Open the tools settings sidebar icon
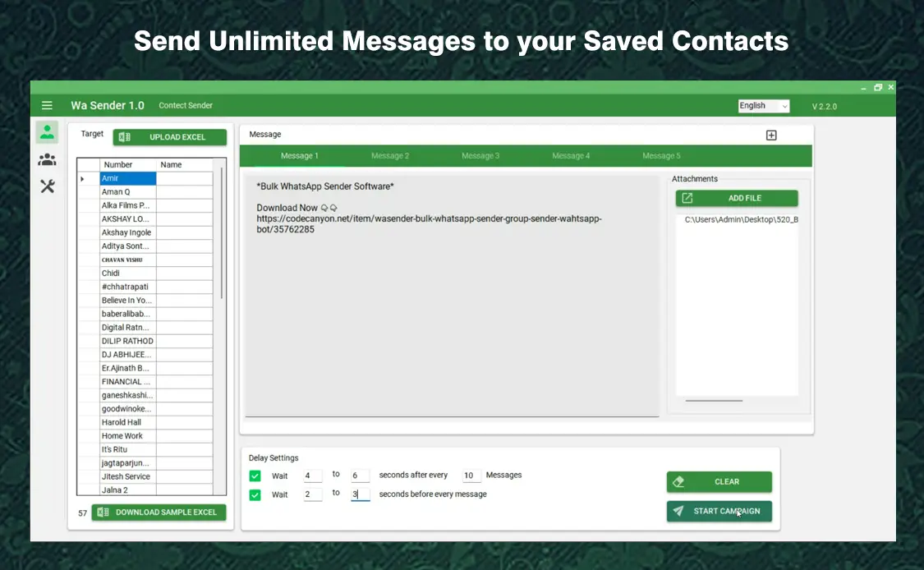Image resolution: width=924 pixels, height=570 pixels. (47, 186)
